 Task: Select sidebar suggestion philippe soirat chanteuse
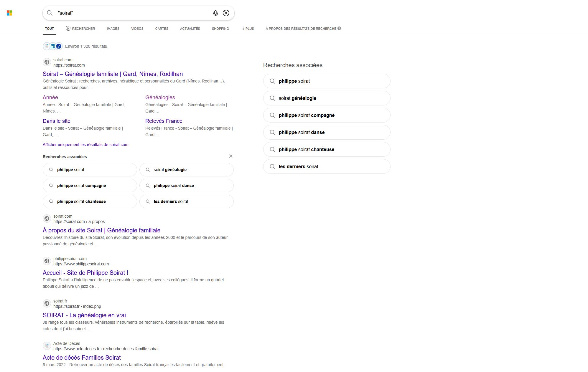(327, 149)
